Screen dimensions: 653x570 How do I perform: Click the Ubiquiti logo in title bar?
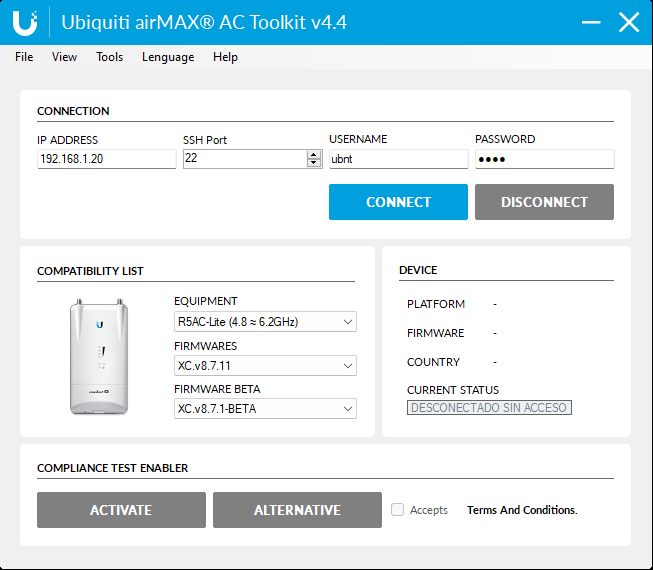coord(25,22)
